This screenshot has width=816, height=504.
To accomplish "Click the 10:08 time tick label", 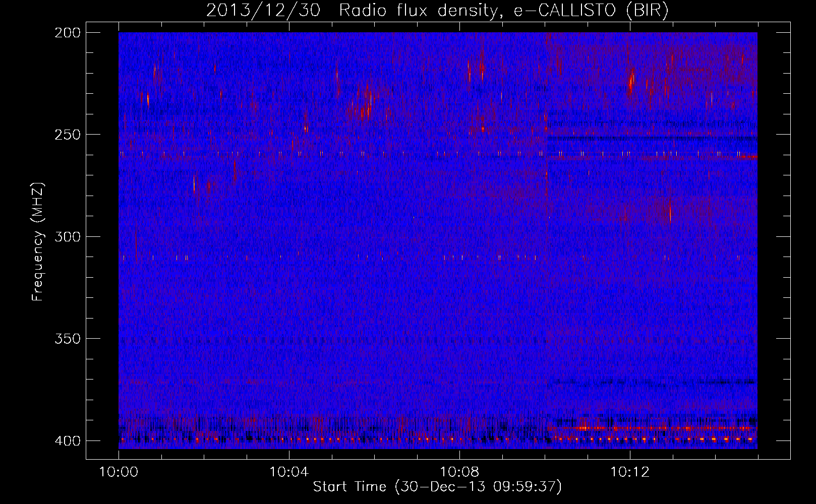I will (459, 472).
